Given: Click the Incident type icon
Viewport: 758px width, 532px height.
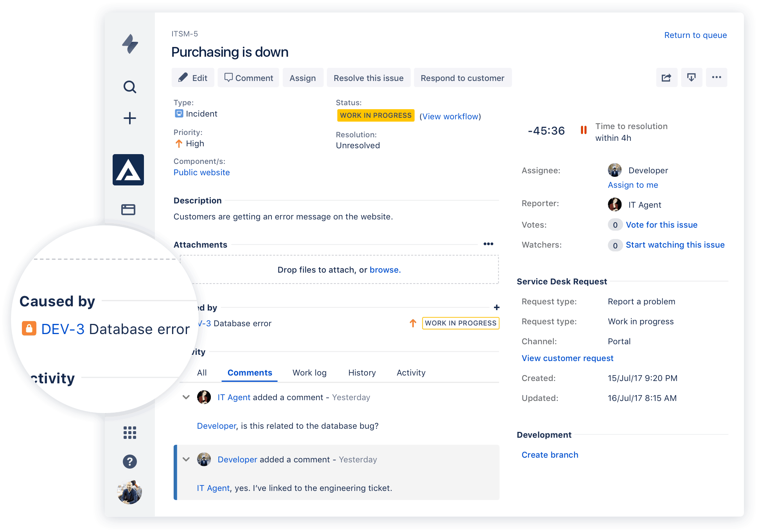Looking at the screenshot, I should 179,113.
